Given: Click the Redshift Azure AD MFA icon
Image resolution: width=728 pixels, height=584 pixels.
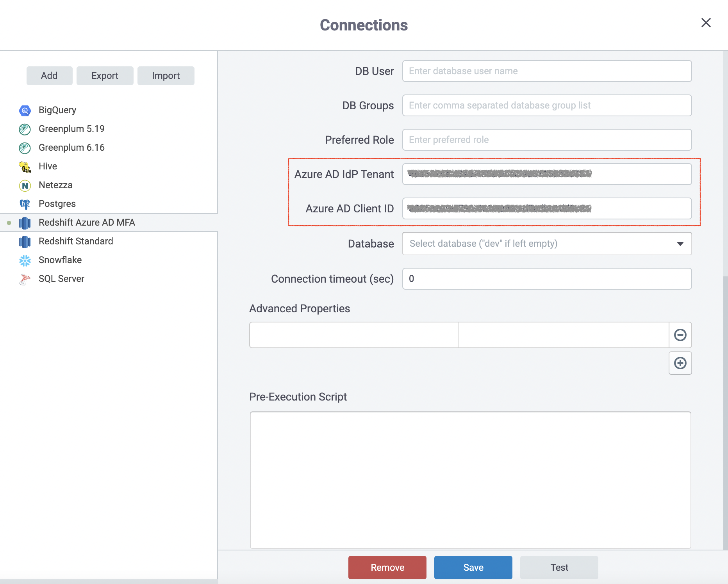Looking at the screenshot, I should 25,223.
